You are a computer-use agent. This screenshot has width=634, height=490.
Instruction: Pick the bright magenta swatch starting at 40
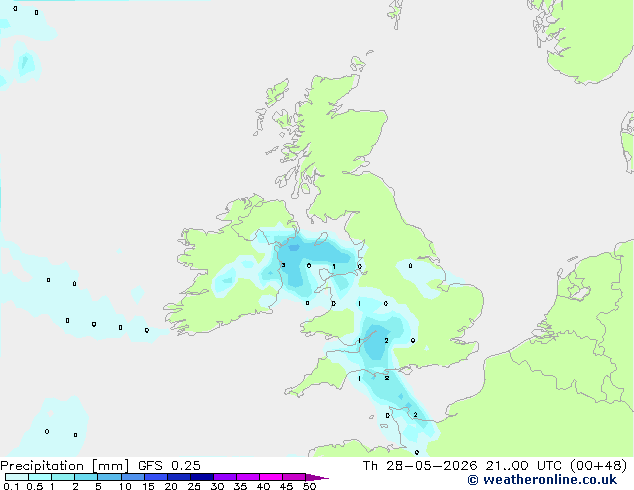(x=271, y=477)
